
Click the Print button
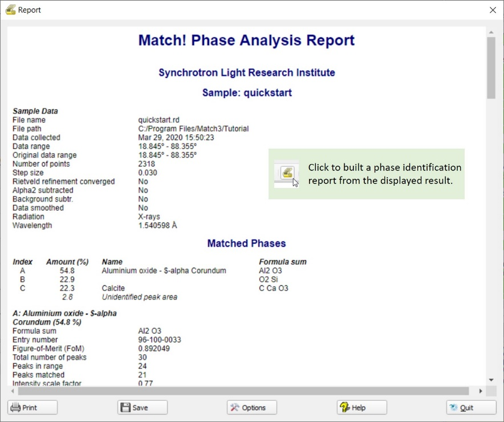tap(32, 408)
